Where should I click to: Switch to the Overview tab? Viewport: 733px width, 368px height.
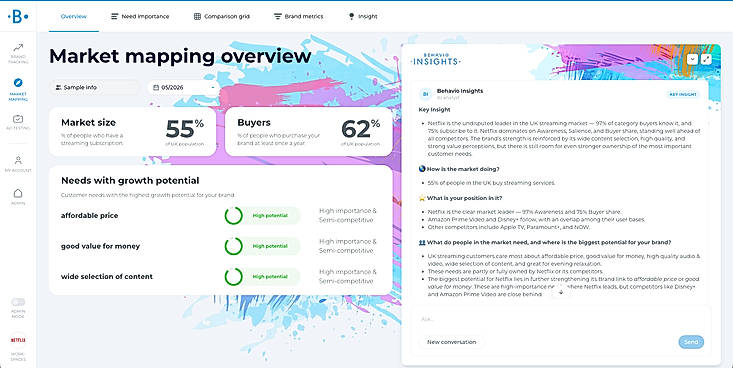(74, 16)
